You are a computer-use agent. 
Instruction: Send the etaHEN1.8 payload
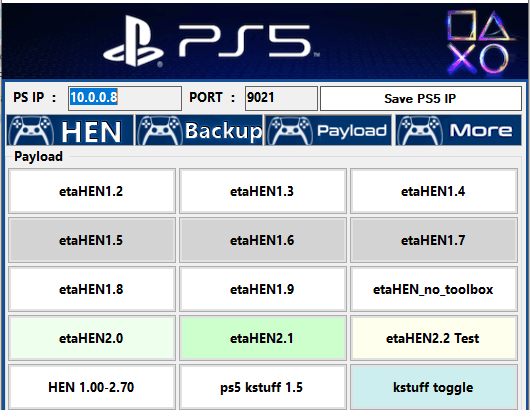coord(92,289)
